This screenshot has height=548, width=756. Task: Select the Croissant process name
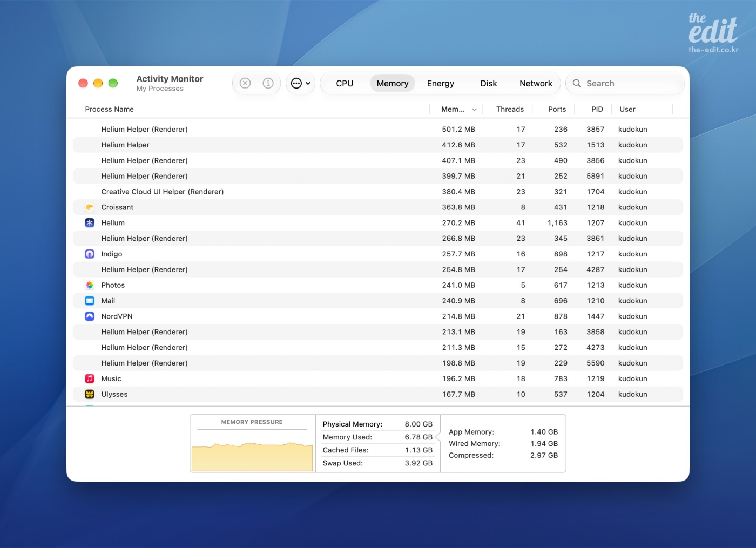[117, 207]
